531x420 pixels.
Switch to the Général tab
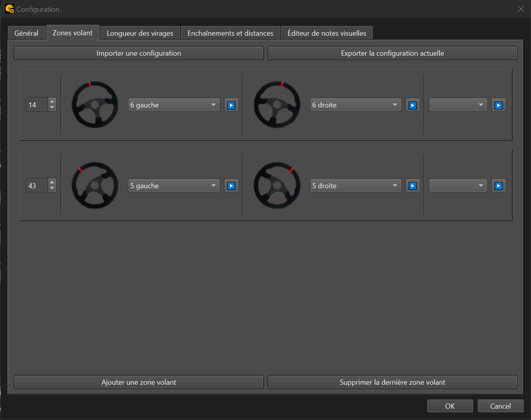click(26, 33)
